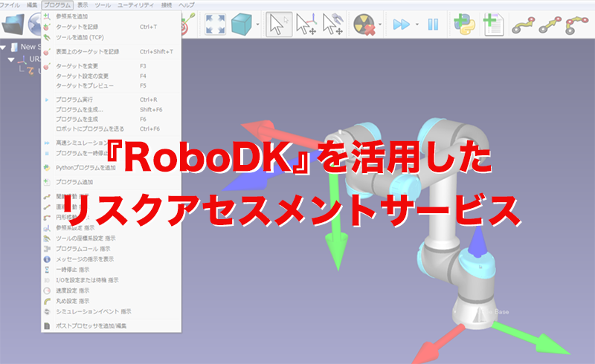Activate the Select cursor tool
Viewport: 595px width, 364px height.
[279, 25]
